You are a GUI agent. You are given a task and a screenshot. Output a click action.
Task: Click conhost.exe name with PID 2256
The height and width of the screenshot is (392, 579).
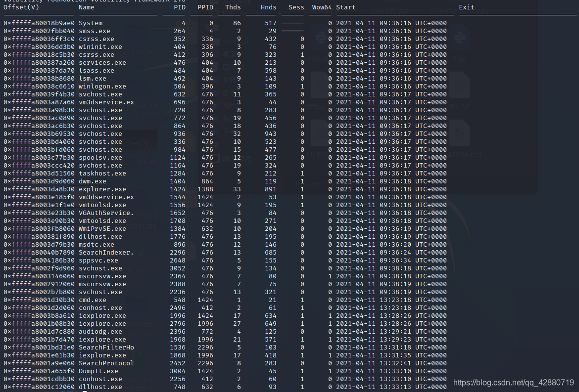[x=100, y=379]
